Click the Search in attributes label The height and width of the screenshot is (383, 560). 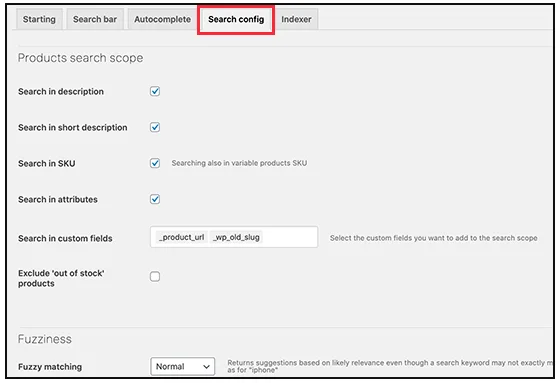click(58, 199)
